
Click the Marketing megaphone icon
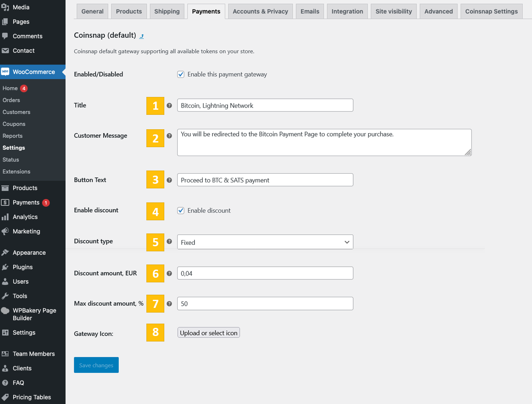(5, 231)
